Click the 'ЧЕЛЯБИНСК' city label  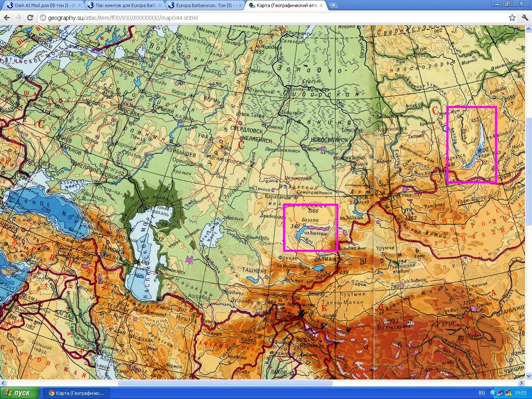pyautogui.click(x=257, y=140)
